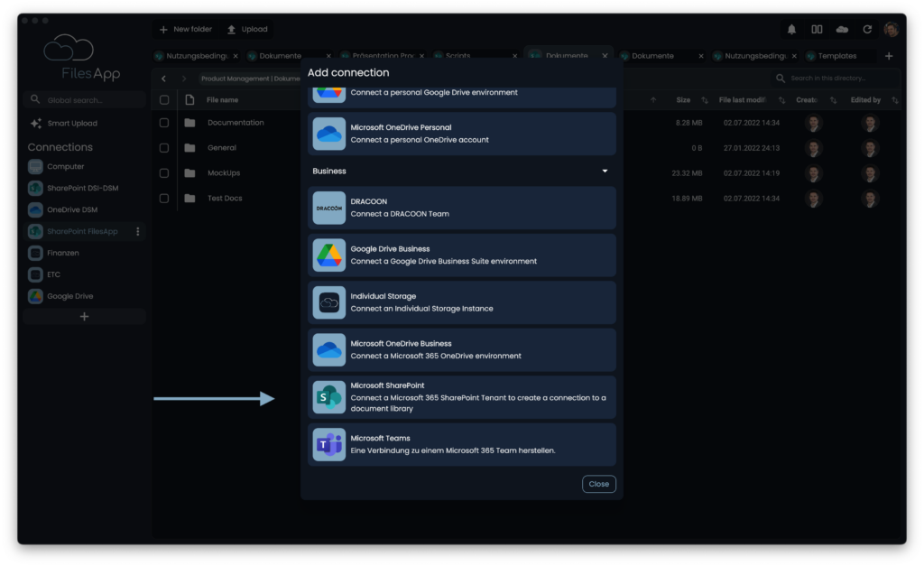This screenshot has width=924, height=566.
Task: Open the cloud status icon in toolbar
Action: tap(842, 29)
